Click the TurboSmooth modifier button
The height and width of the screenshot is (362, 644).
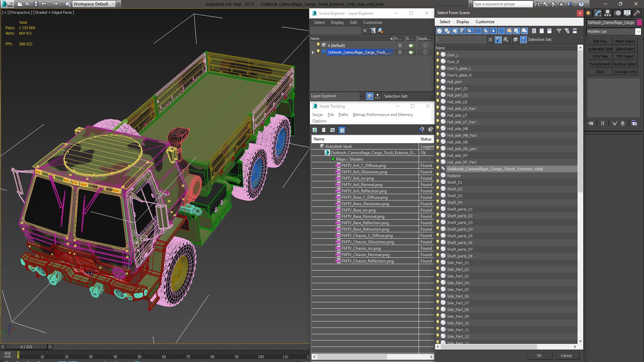click(x=600, y=64)
